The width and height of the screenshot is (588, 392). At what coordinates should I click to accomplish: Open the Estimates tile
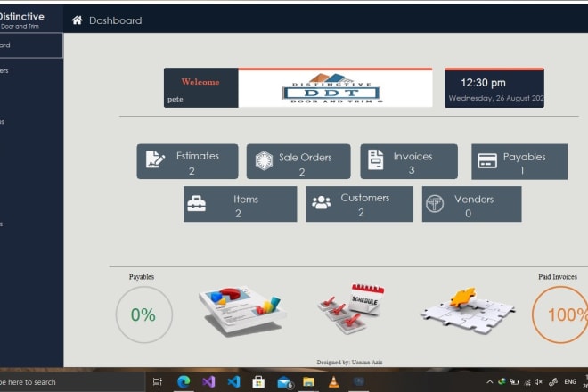[x=187, y=161]
